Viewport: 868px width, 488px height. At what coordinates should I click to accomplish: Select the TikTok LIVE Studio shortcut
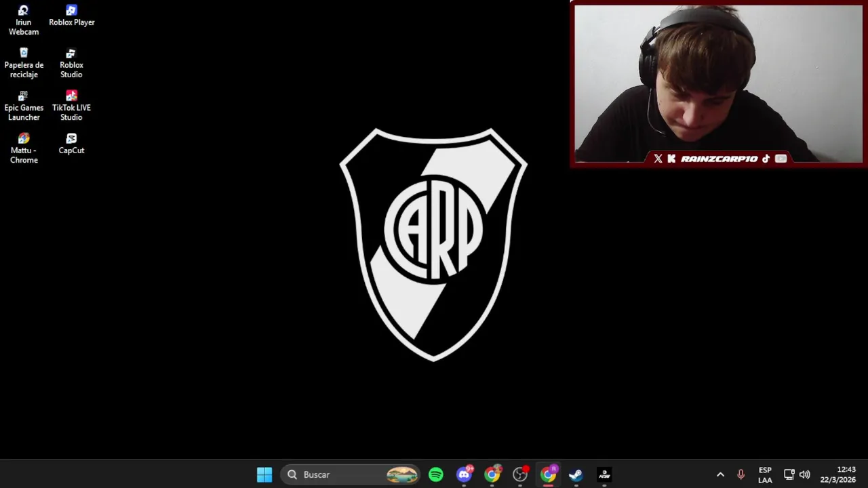71,106
